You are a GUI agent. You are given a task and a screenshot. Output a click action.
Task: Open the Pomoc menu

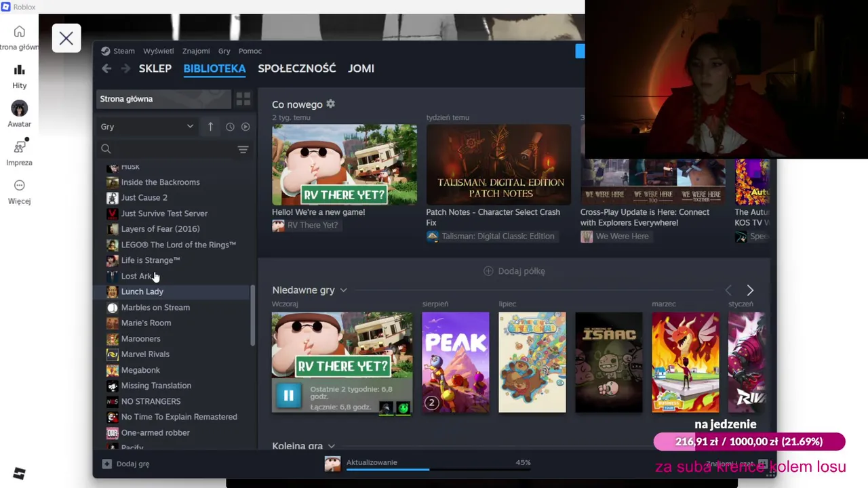[250, 51]
